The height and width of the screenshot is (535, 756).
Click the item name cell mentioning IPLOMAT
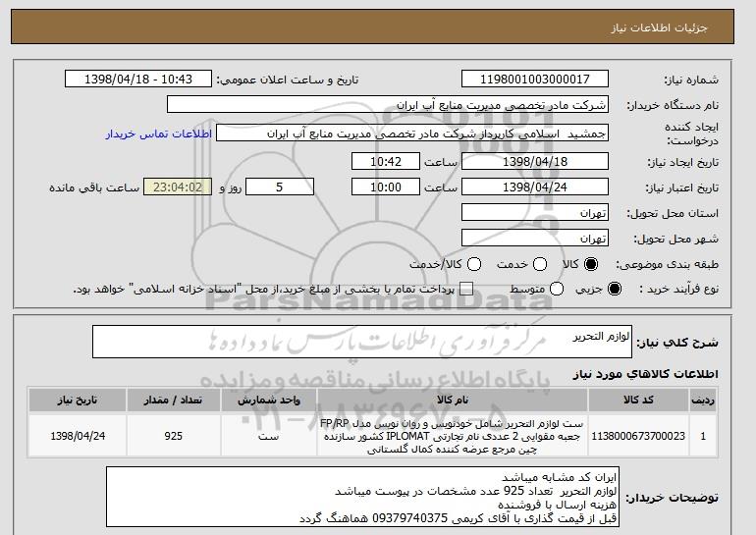point(453,436)
